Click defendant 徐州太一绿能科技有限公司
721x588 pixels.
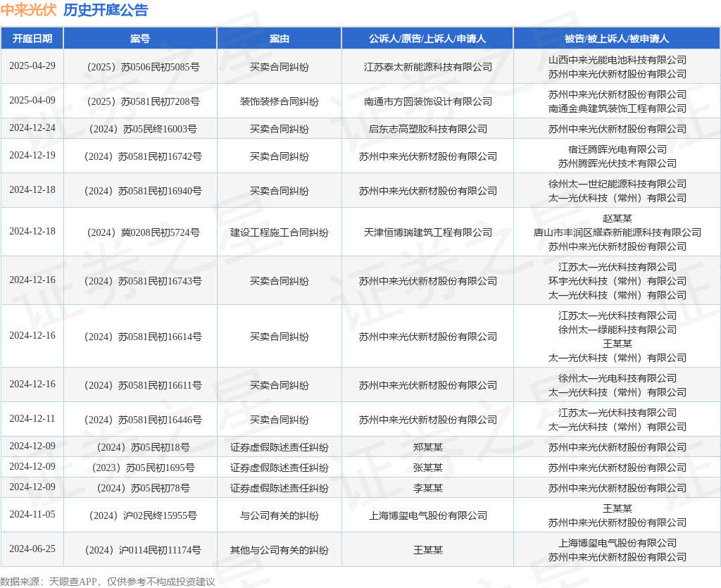(617, 330)
